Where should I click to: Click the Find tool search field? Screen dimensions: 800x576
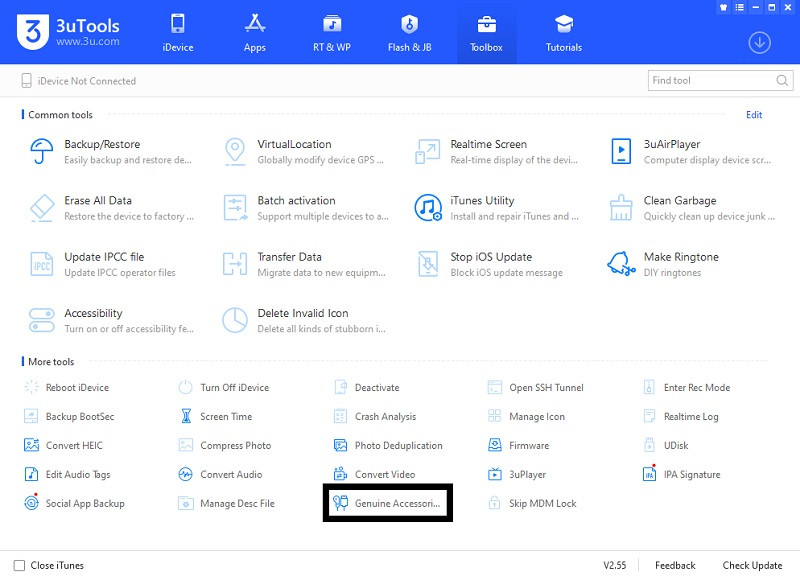(710, 80)
